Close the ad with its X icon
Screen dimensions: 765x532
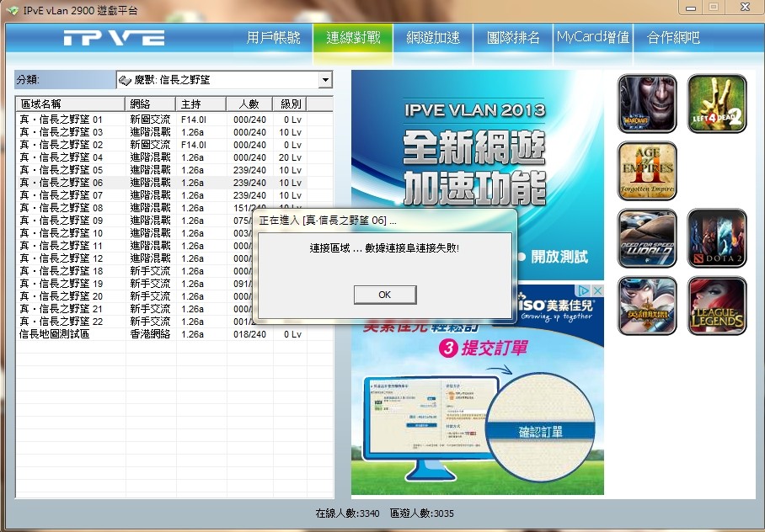(x=597, y=290)
